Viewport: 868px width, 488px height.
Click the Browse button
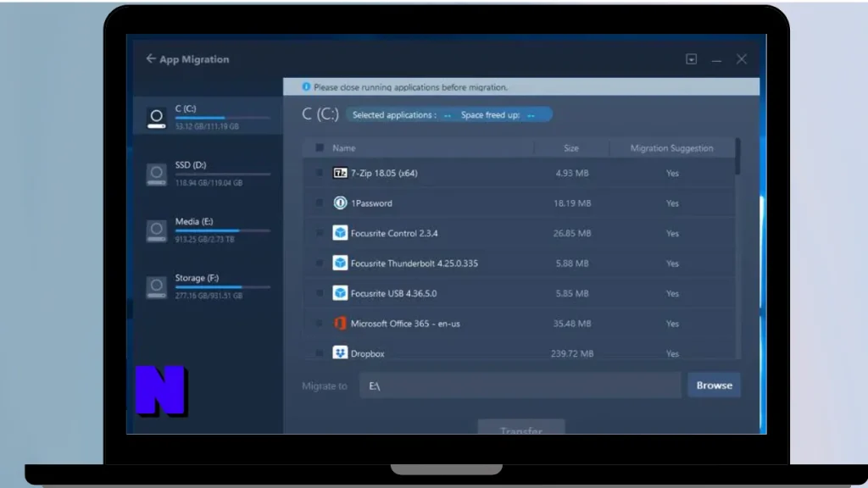(x=714, y=385)
